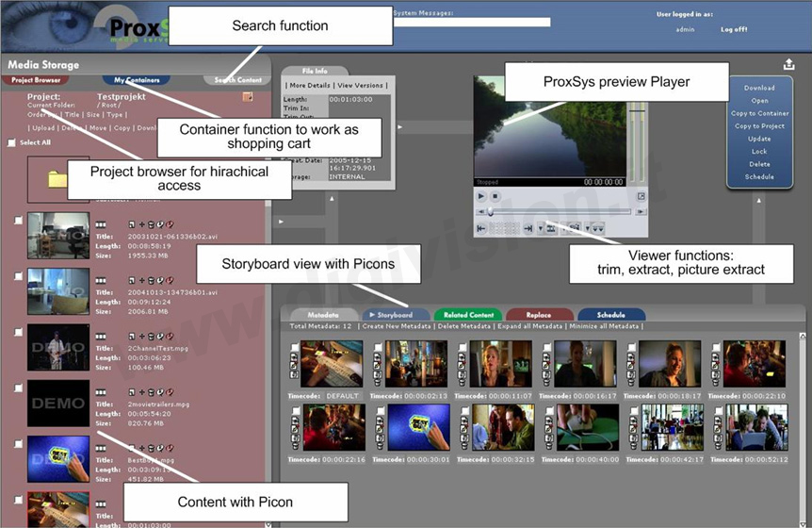This screenshot has width=812, height=528.
Task: Click the audio level meter beside video
Action: [637, 141]
